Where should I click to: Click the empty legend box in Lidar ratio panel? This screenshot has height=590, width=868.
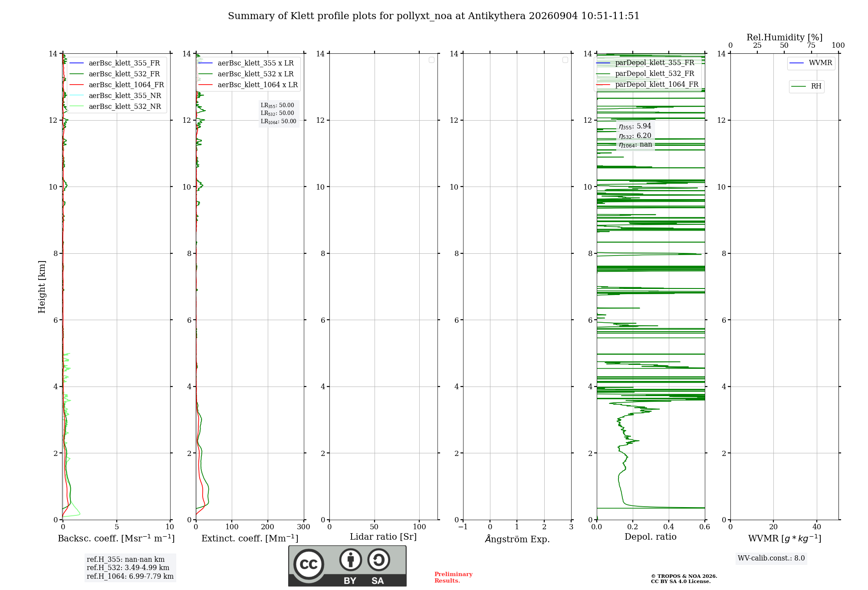[x=431, y=60]
